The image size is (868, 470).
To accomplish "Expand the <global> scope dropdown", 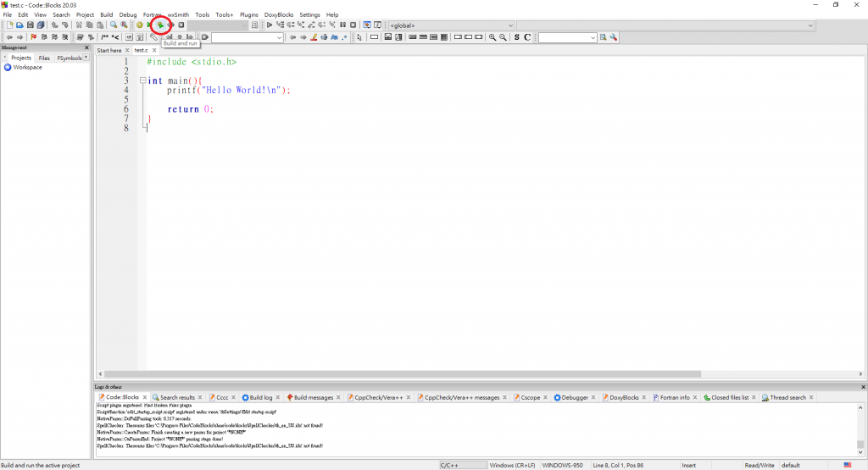I will tap(452, 25).
